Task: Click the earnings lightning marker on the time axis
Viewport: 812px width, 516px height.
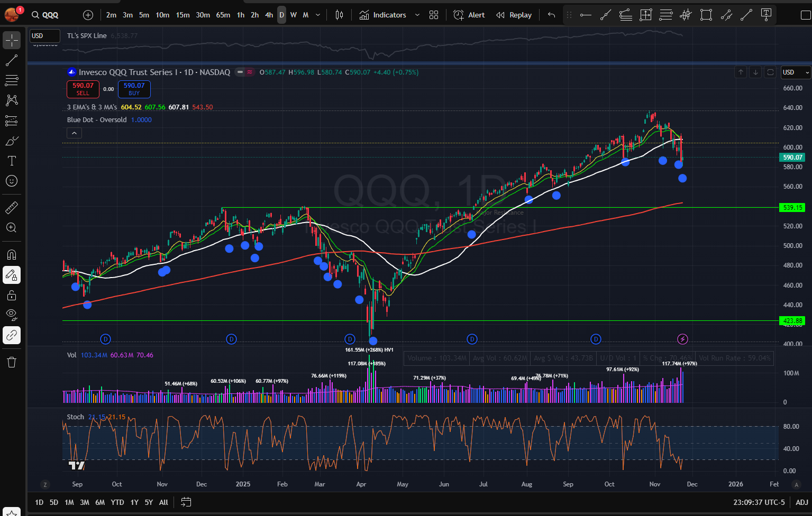Action: [682, 339]
